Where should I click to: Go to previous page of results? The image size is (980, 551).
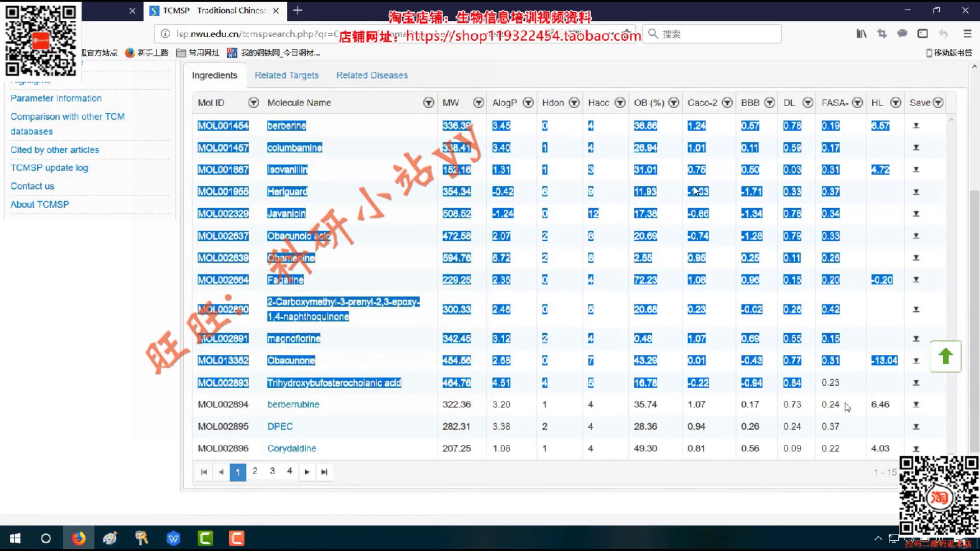click(x=221, y=472)
